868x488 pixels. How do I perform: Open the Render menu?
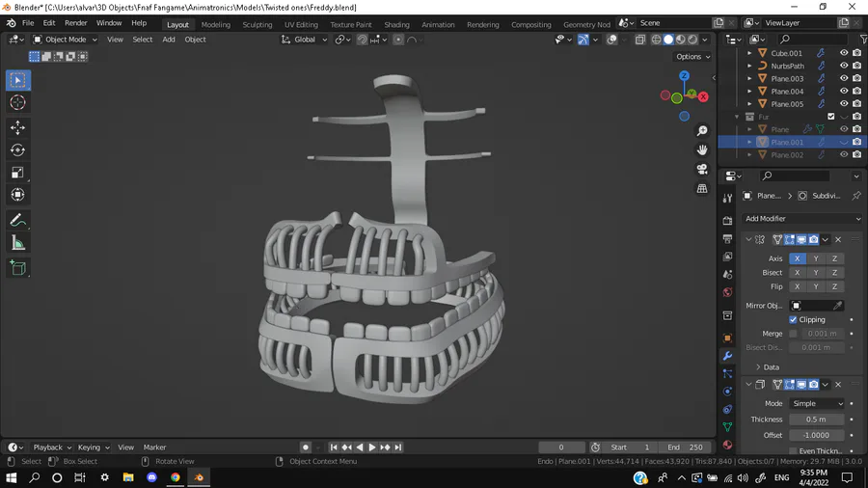(x=76, y=23)
